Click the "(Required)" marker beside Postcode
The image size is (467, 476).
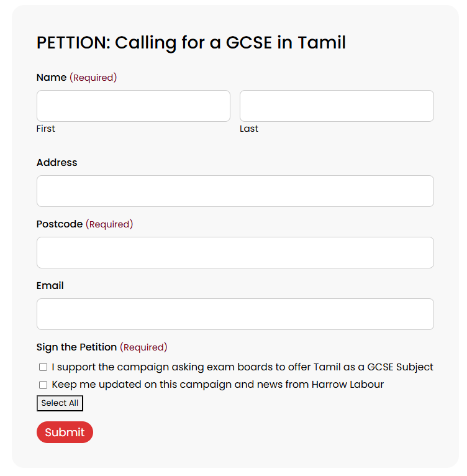109,224
